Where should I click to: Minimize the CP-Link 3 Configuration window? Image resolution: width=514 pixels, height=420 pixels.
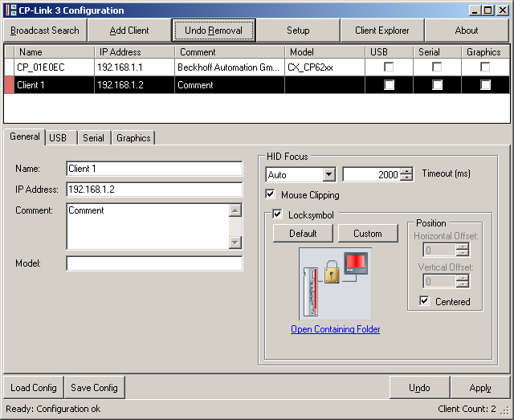click(x=475, y=10)
